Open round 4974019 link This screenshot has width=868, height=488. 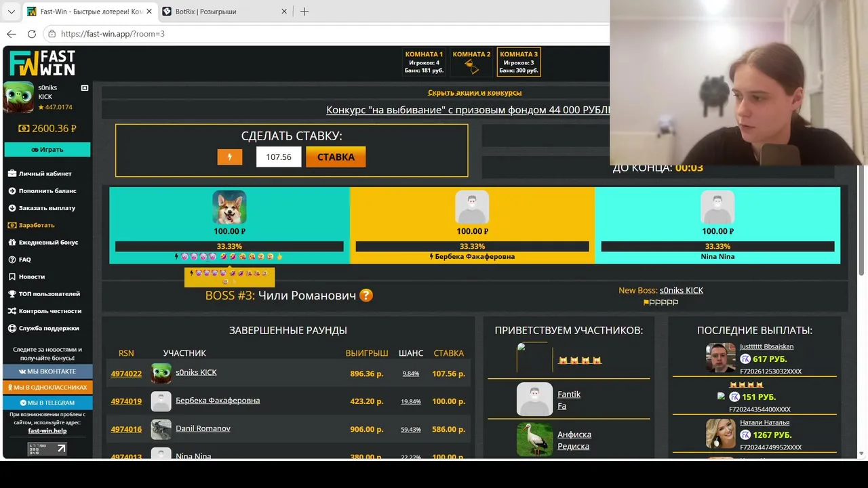coord(126,401)
